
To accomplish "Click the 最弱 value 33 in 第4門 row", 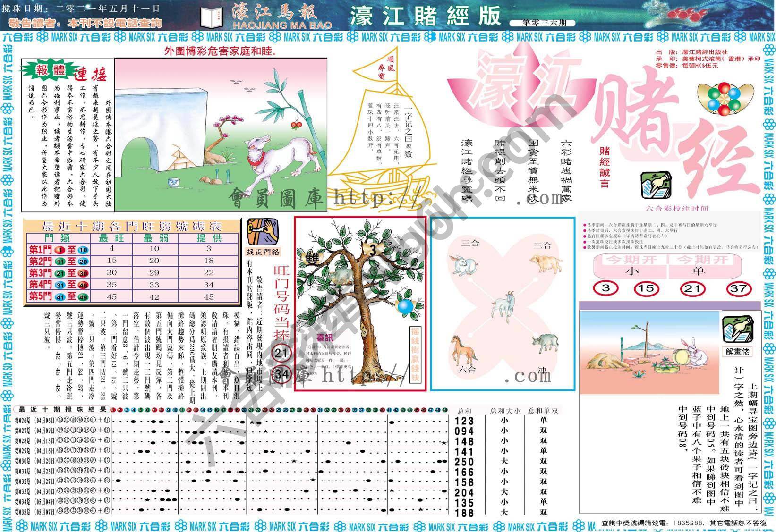I will click(154, 285).
